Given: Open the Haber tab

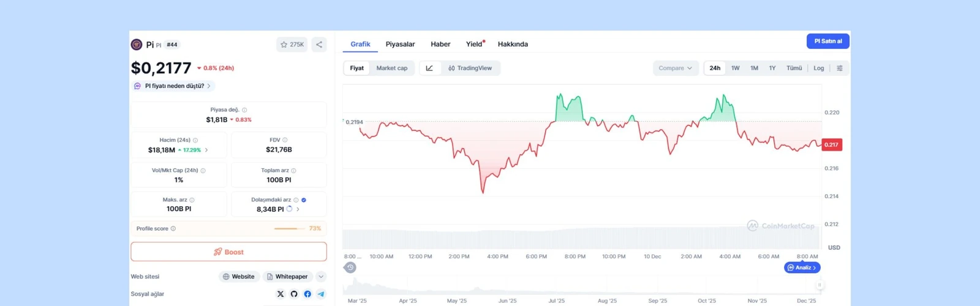Looking at the screenshot, I should tap(440, 44).
